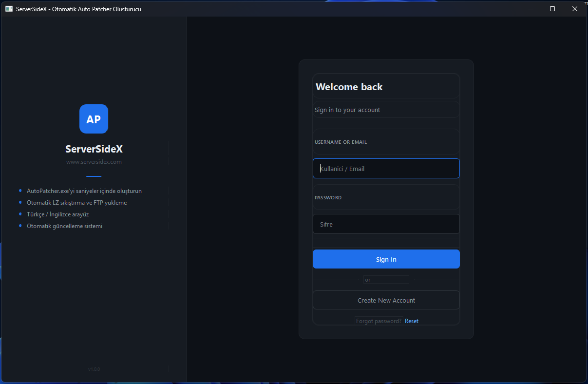Click the Welcome back heading

[349, 87]
